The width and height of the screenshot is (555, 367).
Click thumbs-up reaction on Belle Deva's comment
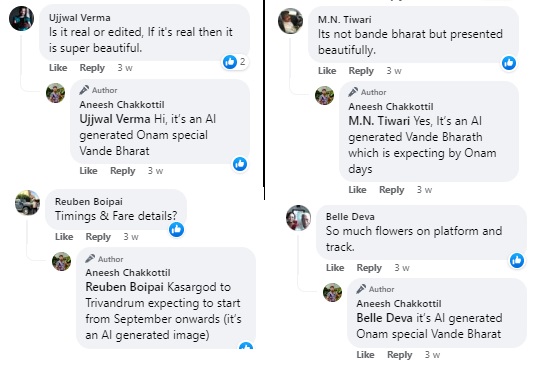[x=517, y=260]
